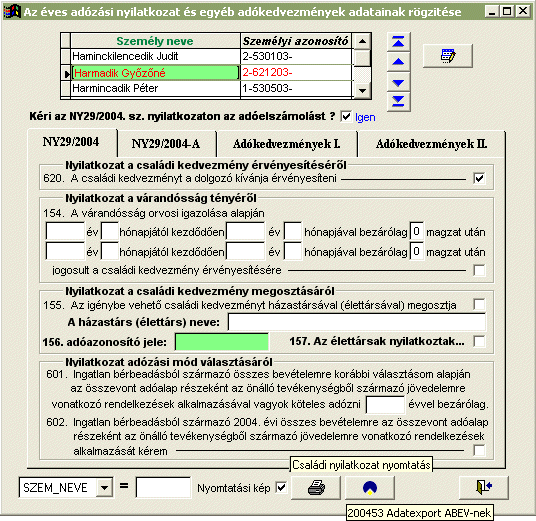Click the person list scrollbar thumb
Screen dimensions: 536x521
pos(362,58)
